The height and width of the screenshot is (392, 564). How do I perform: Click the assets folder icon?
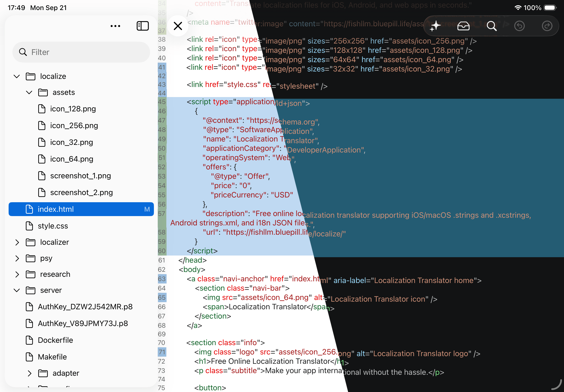point(43,92)
